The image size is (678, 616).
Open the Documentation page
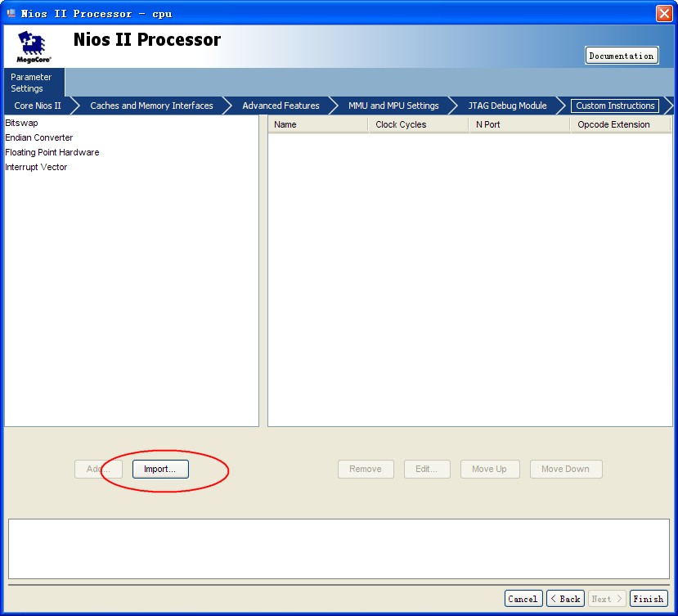tap(622, 56)
